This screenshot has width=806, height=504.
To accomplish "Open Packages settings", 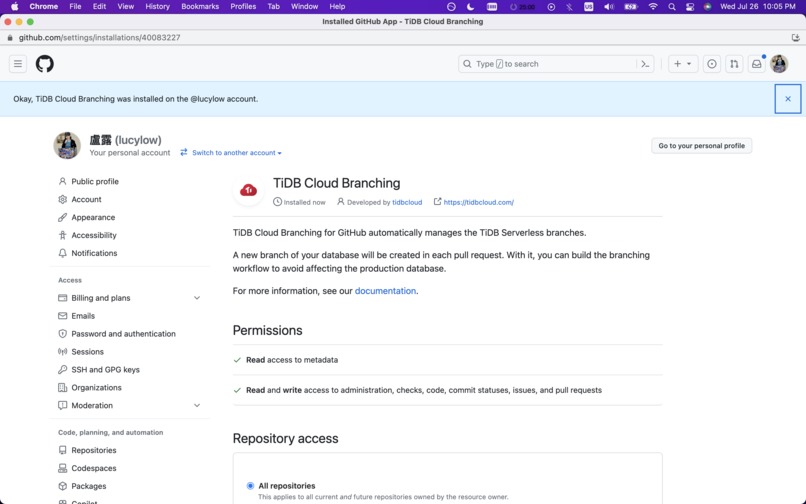I will click(88, 487).
